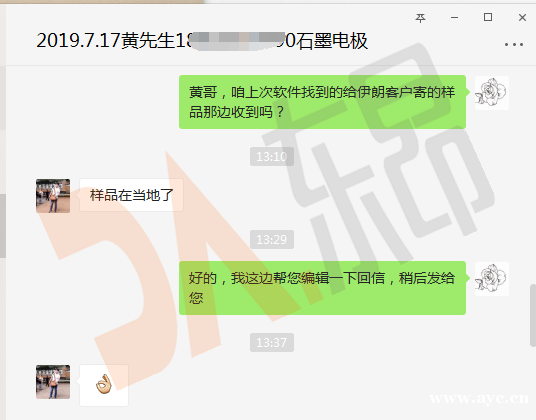Viewport: 536px width, 420px height.
Task: Click the 13:10 timestamp label
Action: 272,157
